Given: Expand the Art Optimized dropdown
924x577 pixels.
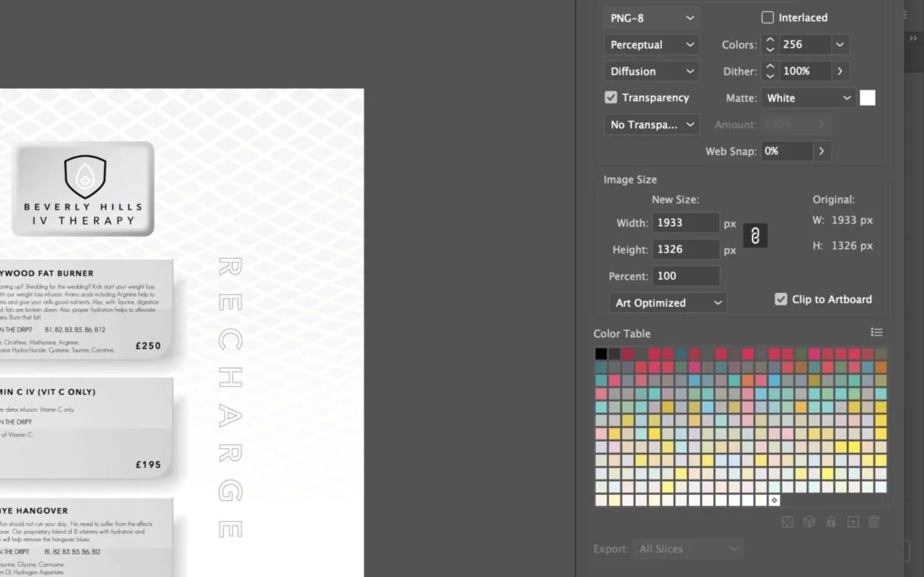Looking at the screenshot, I should pyautogui.click(x=668, y=302).
